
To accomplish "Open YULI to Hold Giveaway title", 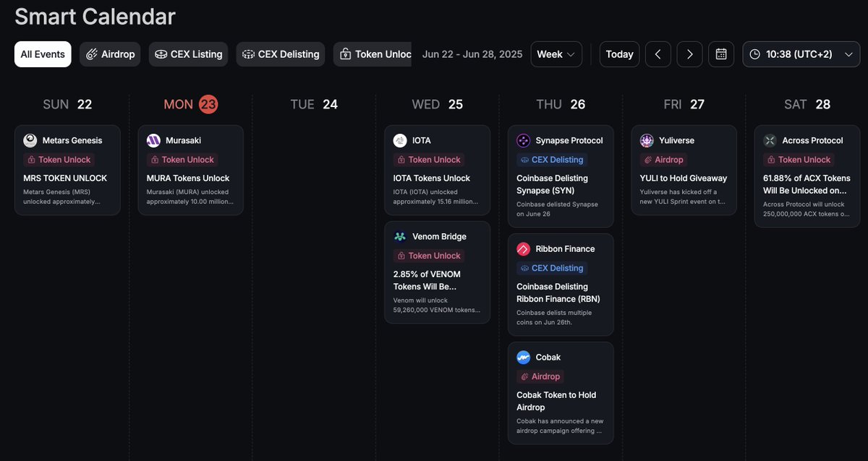I will (684, 178).
